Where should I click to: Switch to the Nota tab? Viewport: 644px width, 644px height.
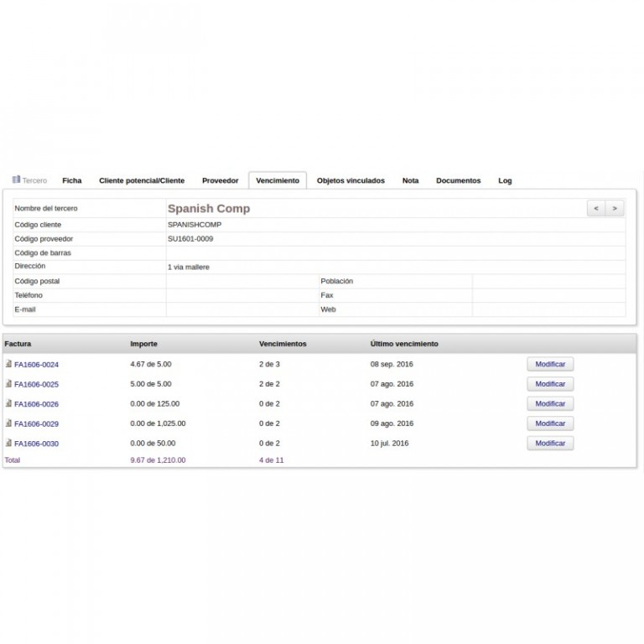click(x=410, y=181)
